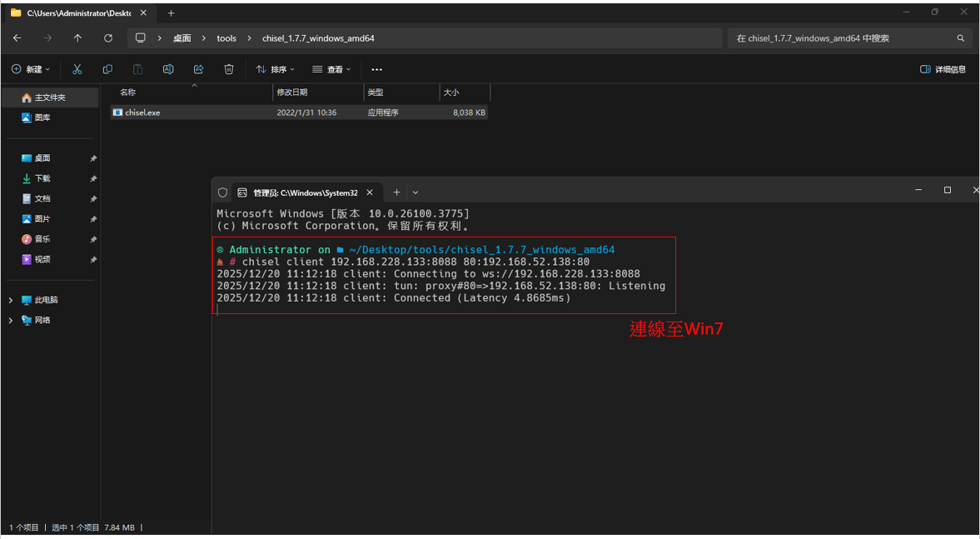This screenshot has width=980, height=539.
Task: Refresh the Explorer folder view
Action: pyautogui.click(x=108, y=38)
